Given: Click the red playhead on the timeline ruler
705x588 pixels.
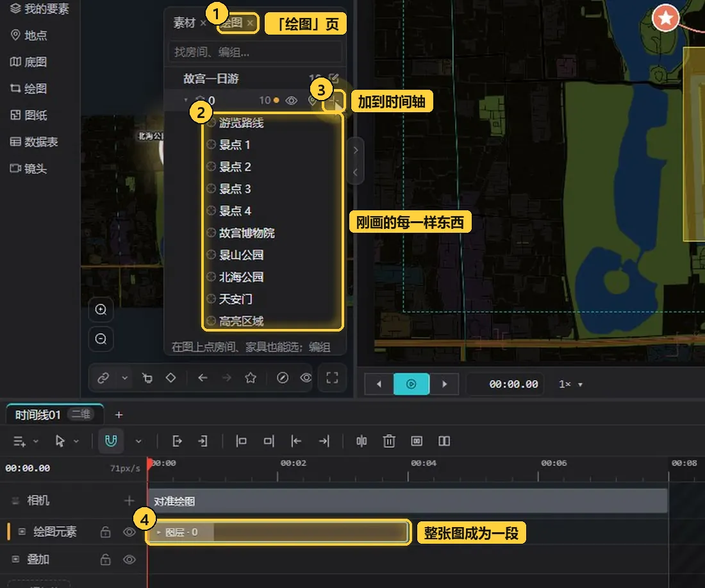Looking at the screenshot, I should (150, 464).
